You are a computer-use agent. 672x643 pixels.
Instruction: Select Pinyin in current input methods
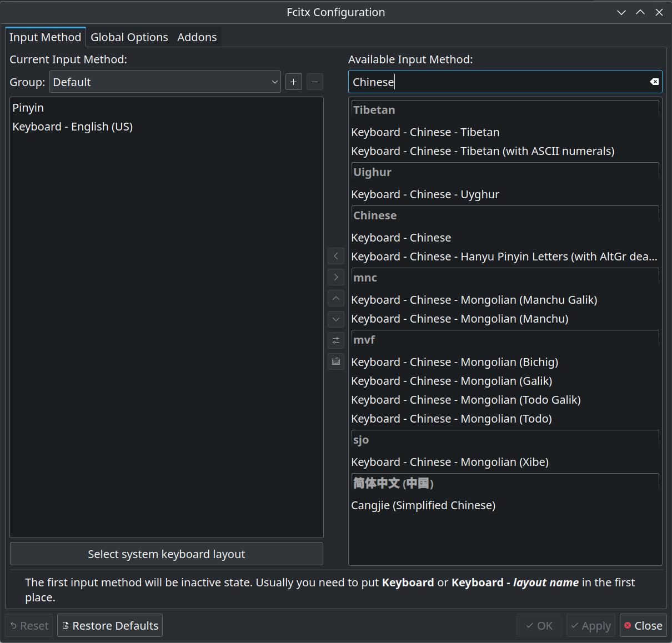click(x=167, y=108)
